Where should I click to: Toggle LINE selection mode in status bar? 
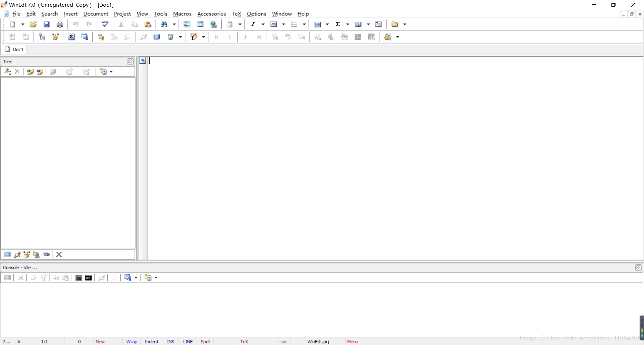tap(188, 342)
